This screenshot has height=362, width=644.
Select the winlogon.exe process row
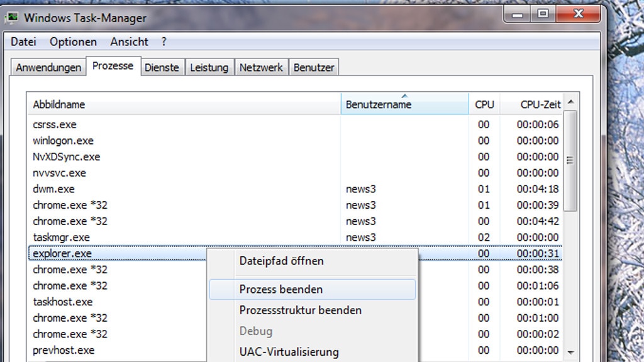pyautogui.click(x=295, y=141)
